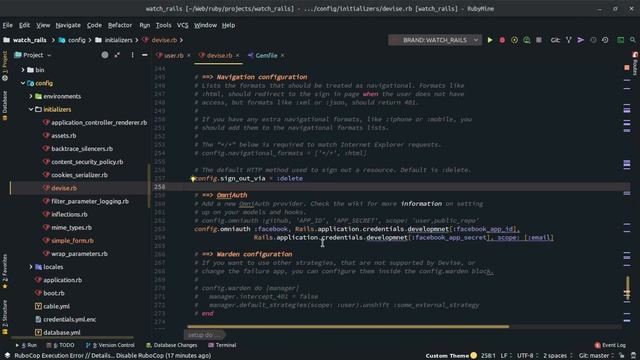Click the red debug icon in toolbar
The width and height of the screenshot is (640, 360).
tap(502, 40)
